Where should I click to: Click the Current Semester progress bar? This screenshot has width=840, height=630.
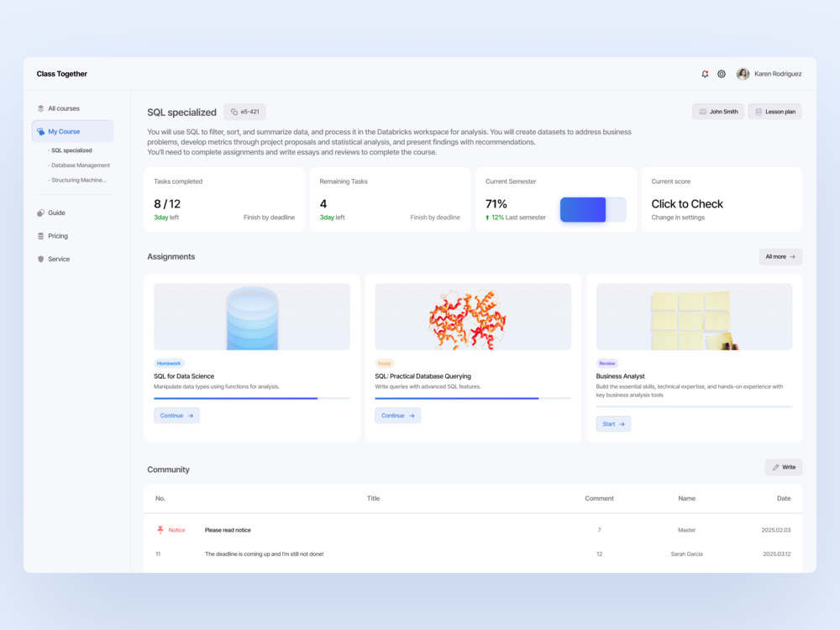click(x=593, y=209)
